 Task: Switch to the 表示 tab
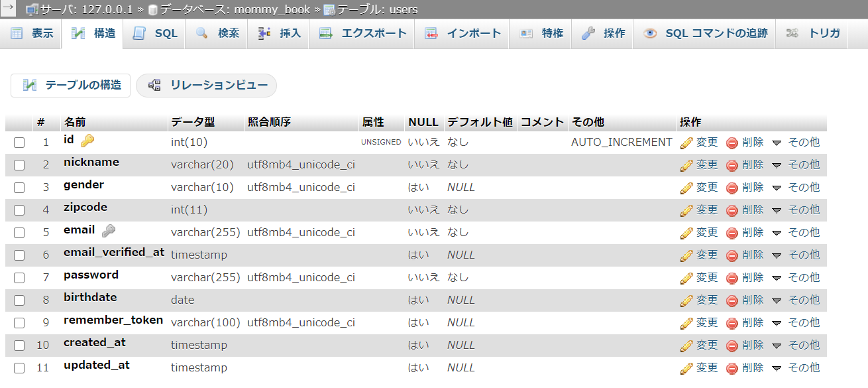(31, 33)
